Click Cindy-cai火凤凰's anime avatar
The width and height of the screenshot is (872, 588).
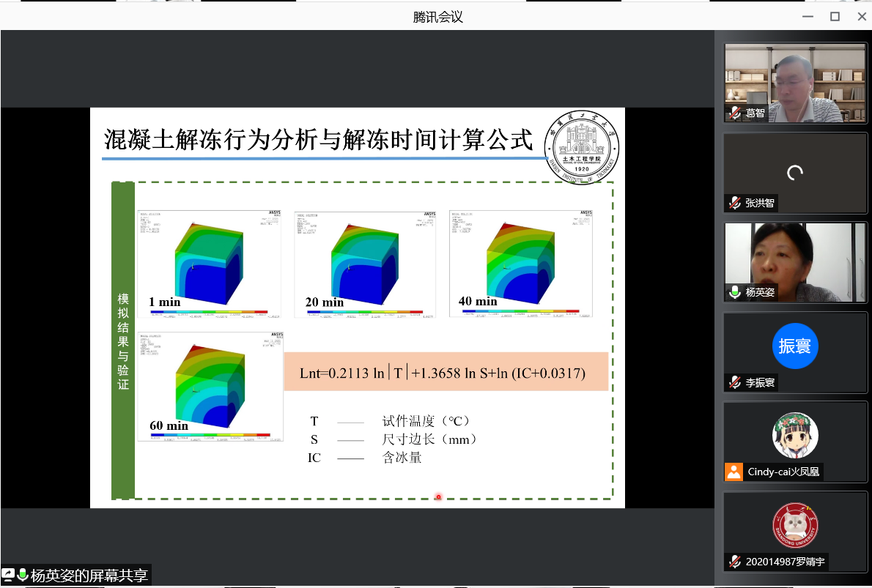(795, 435)
